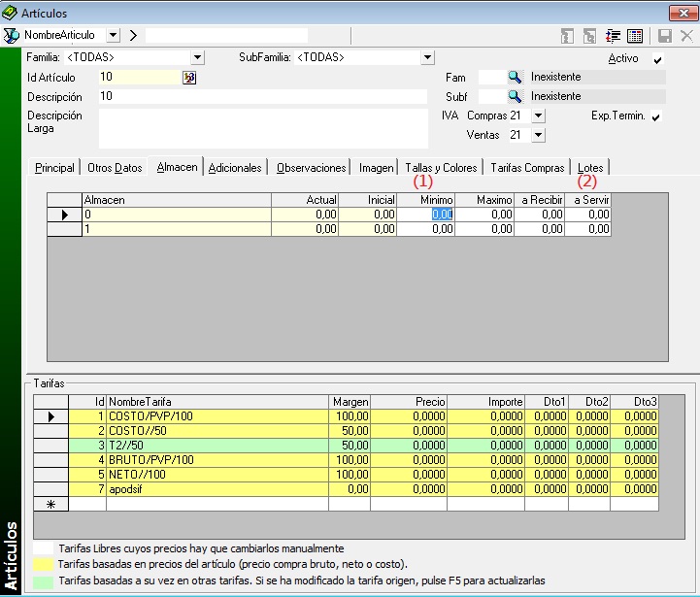This screenshot has height=597, width=700.
Task: Click the greater-than search operator button
Action: click(133, 35)
